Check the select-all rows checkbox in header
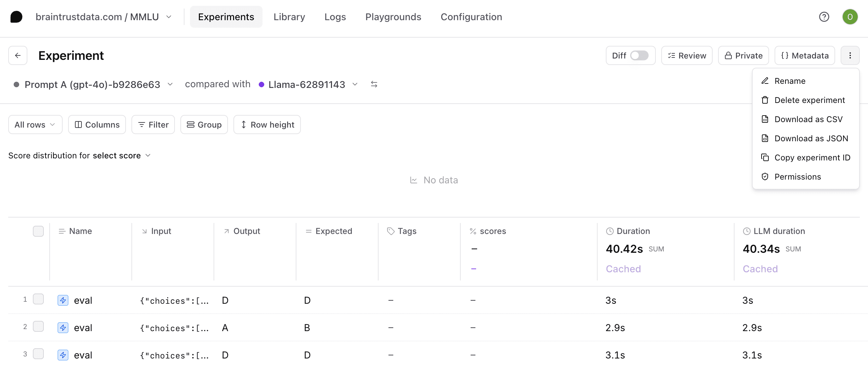Viewport: 868px width, 366px height. click(38, 231)
